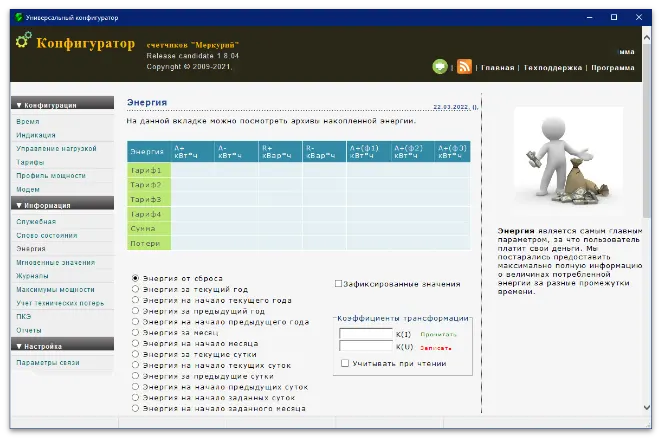Click the gears logo beside Конфигуратор
Image resolution: width=663 pixels, height=439 pixels.
point(23,42)
